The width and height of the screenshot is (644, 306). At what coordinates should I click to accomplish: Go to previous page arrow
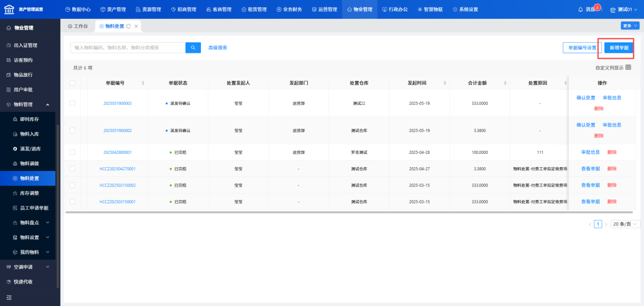tap(590, 224)
